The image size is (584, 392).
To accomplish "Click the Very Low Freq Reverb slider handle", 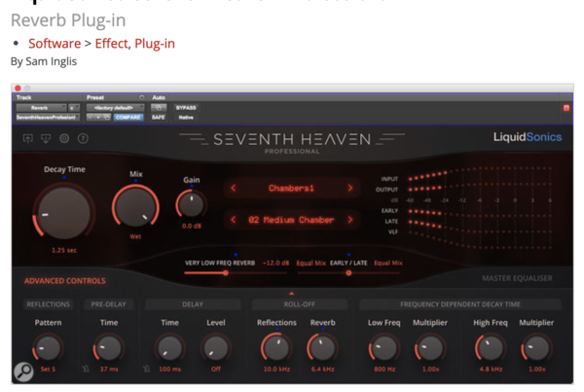I will pyautogui.click(x=226, y=273).
